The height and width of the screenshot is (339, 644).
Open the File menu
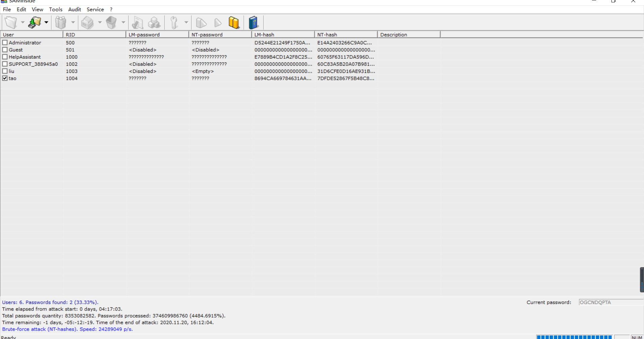click(x=7, y=9)
